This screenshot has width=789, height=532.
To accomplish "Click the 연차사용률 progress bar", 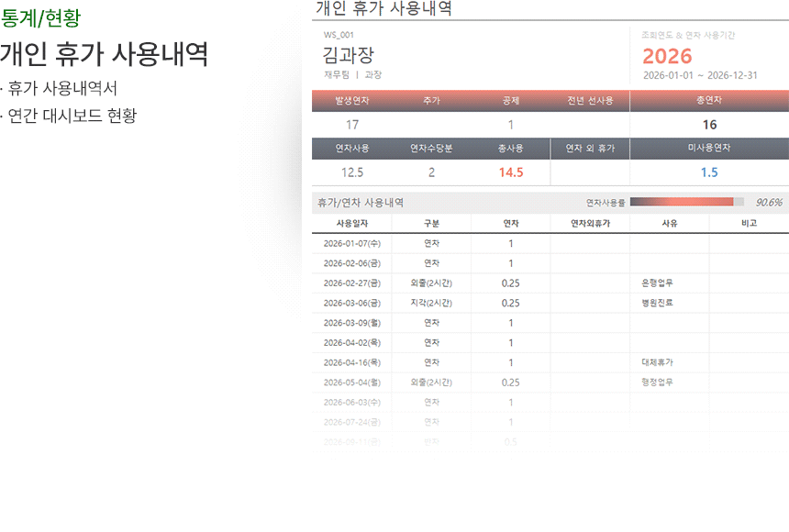I will click(x=687, y=202).
